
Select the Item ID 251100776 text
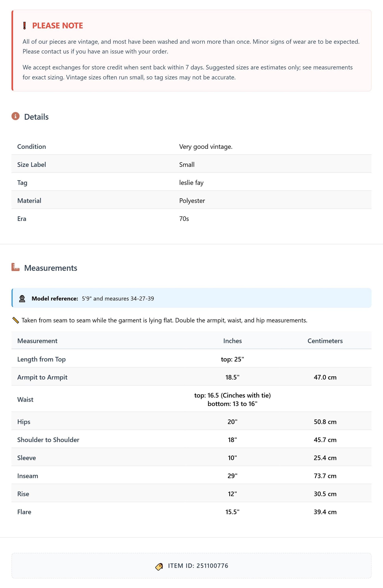pos(198,566)
